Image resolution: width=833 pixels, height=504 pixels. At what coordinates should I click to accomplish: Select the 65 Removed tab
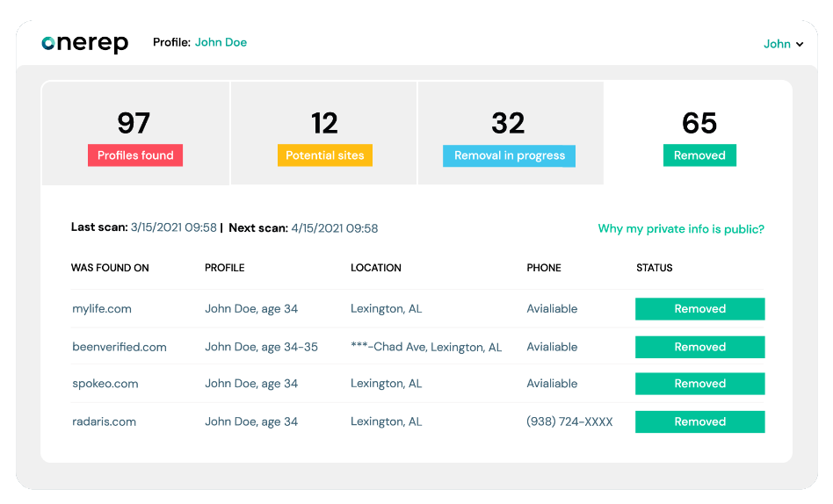[x=699, y=133]
